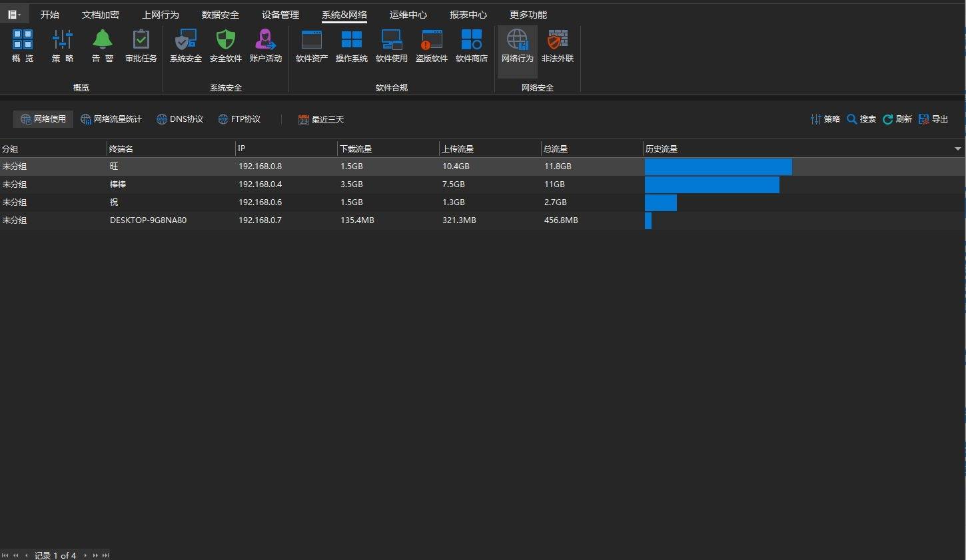
Task: Sort by the 上传流量 column header
Action: coord(490,148)
